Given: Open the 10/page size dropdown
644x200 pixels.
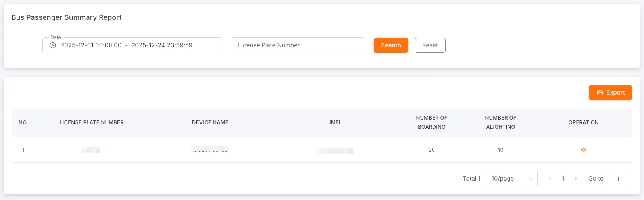Looking at the screenshot, I should tap(512, 179).
